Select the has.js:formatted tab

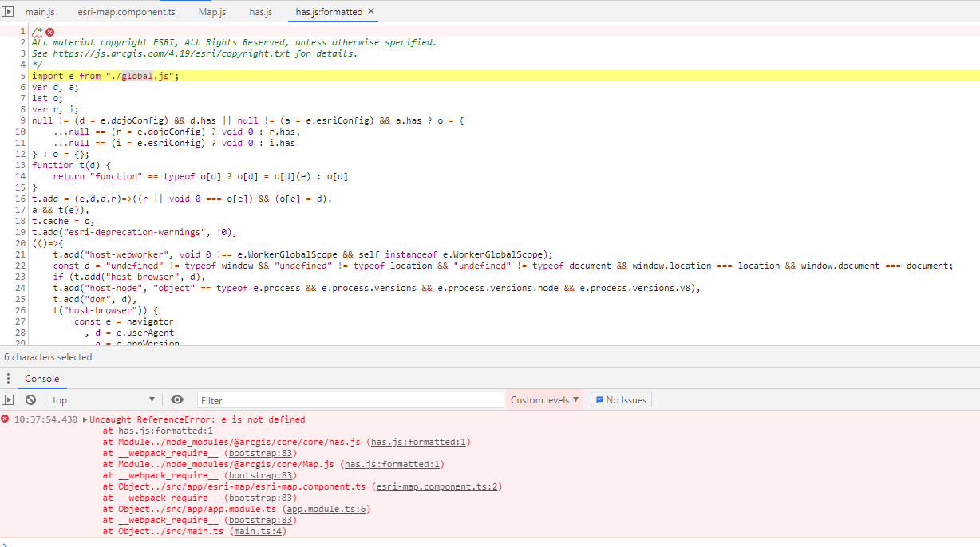click(329, 12)
